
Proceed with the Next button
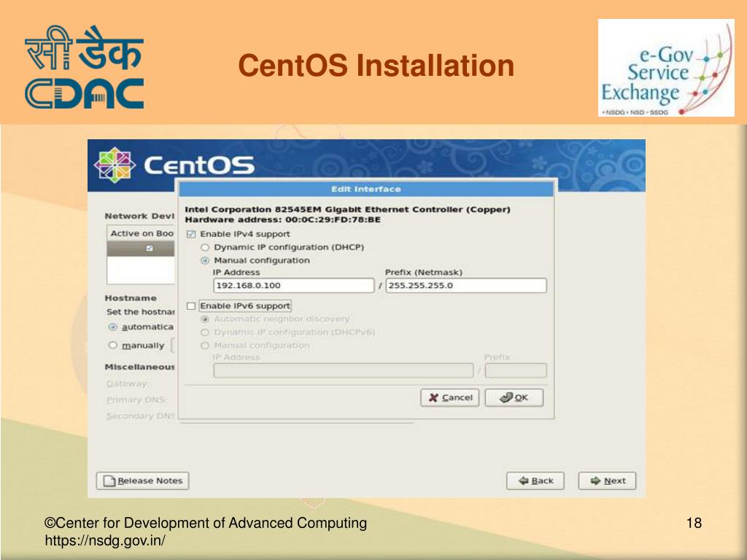coord(607,481)
